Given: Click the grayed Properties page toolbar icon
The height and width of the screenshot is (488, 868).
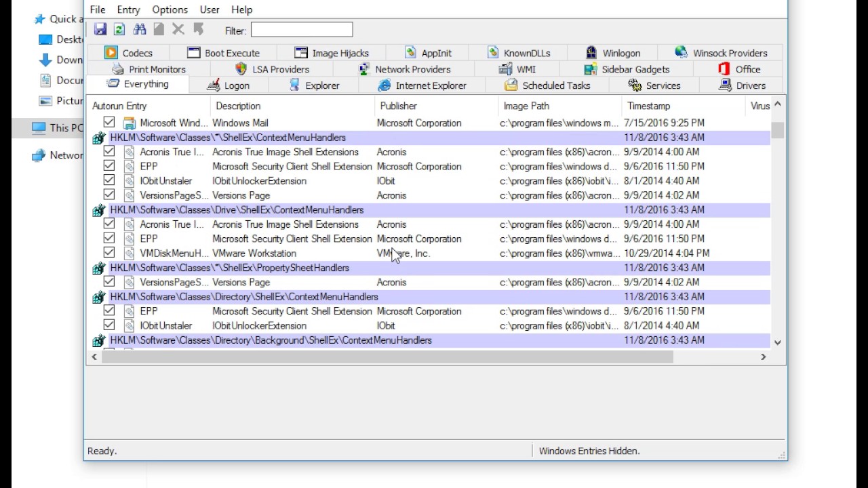Looking at the screenshot, I should (159, 29).
